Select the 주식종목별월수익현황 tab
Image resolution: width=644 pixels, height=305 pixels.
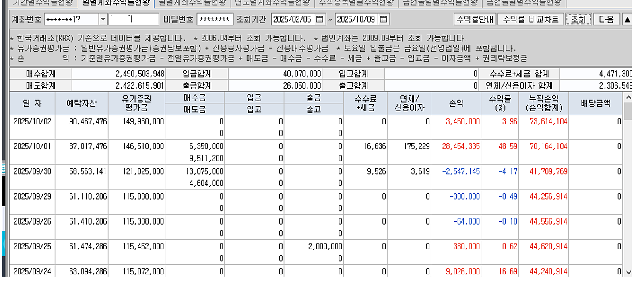point(356,3)
